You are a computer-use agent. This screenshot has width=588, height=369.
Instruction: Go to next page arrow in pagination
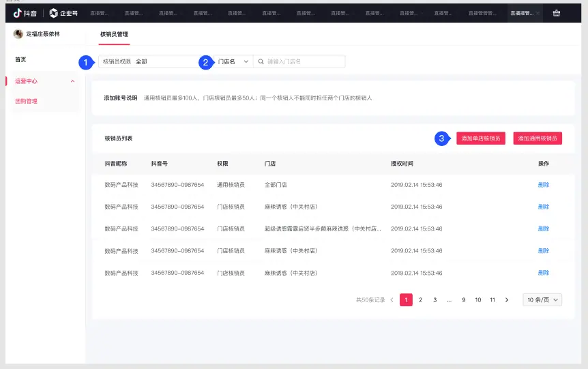pyautogui.click(x=507, y=300)
